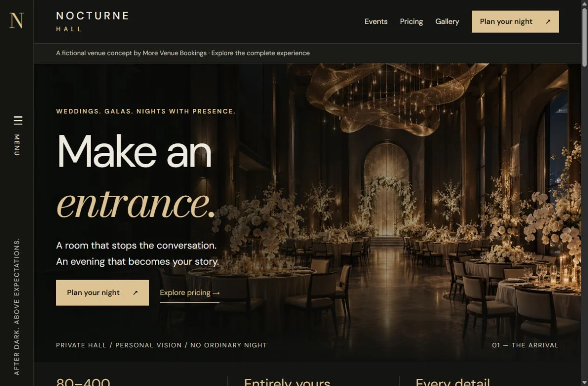Click the gold N monogram logo
The height and width of the screenshot is (386, 588).
[17, 21]
